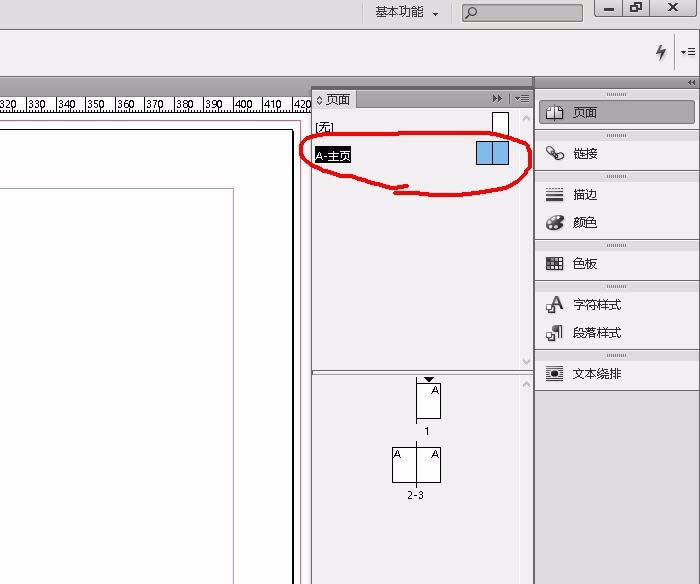Open the 基本功能 workspace dropdown
The width and height of the screenshot is (700, 584).
[407, 12]
